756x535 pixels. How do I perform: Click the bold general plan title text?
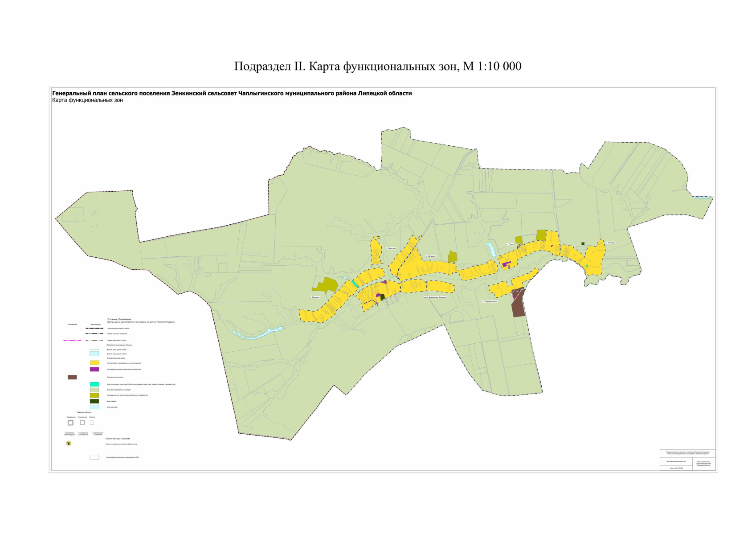click(x=232, y=94)
